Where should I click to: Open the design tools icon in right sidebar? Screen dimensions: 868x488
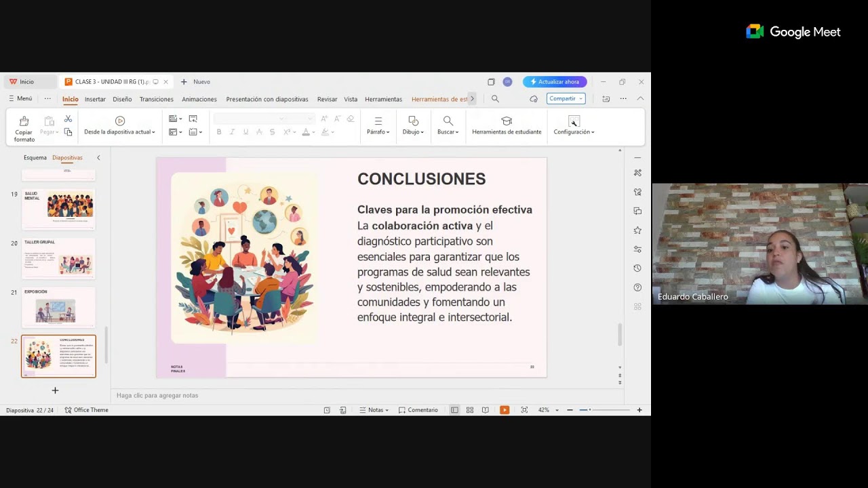637,173
